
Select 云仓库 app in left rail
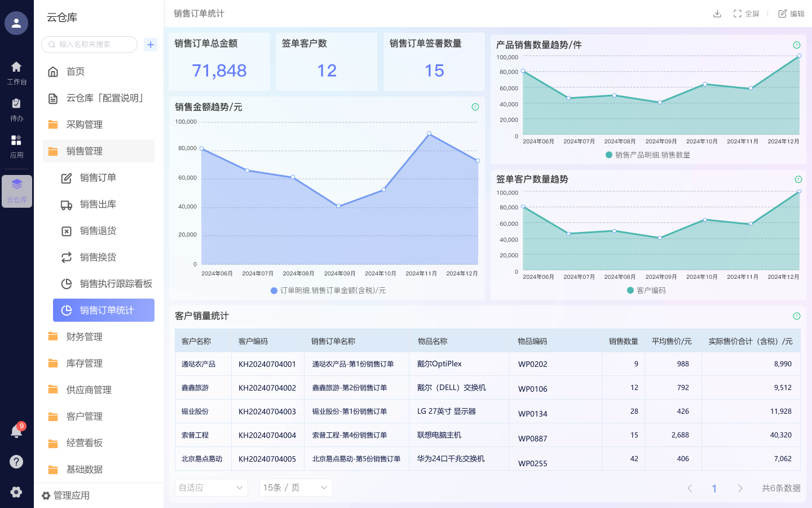coord(16,191)
